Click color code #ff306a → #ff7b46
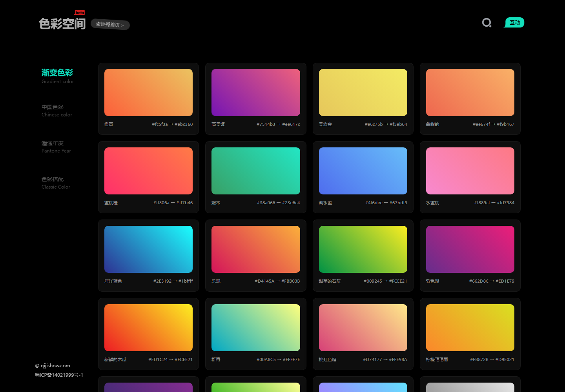 [173, 203]
